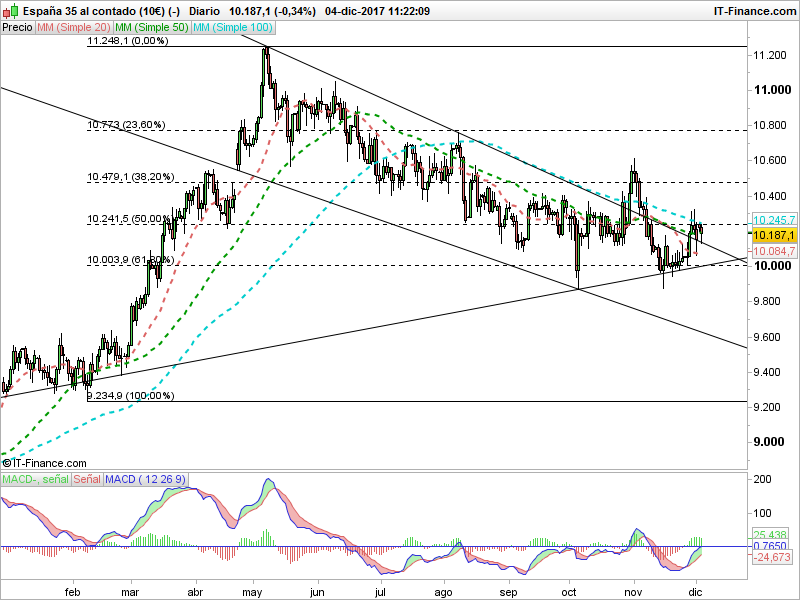Click the cyan 10.245,7 moving average tag

774,220
